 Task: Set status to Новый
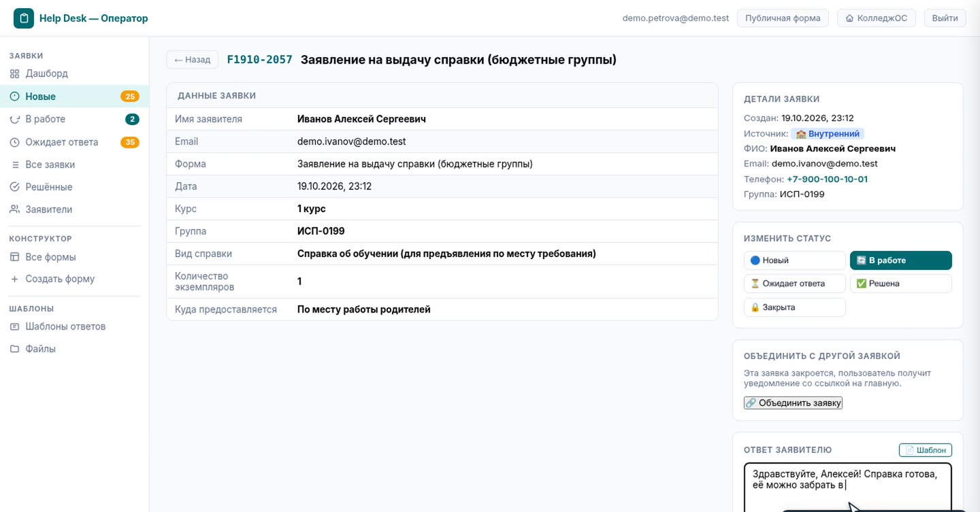794,260
